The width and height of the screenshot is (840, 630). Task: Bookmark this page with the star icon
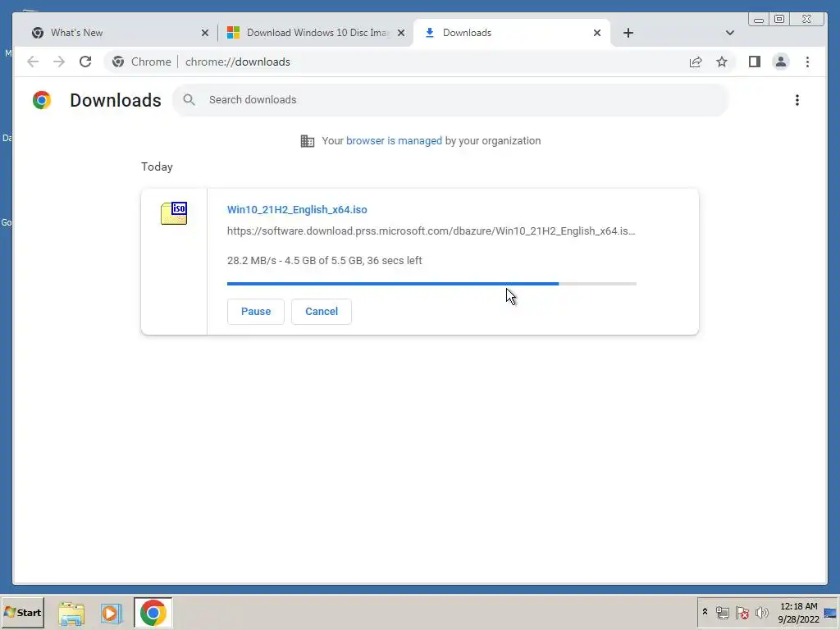[722, 62]
